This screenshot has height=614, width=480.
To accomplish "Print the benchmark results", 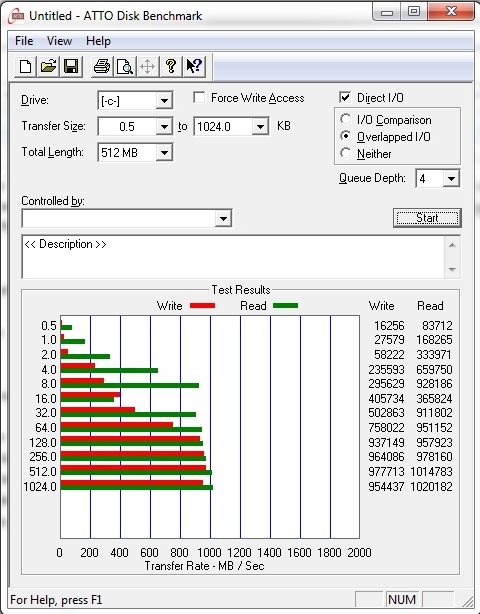I will (102, 66).
